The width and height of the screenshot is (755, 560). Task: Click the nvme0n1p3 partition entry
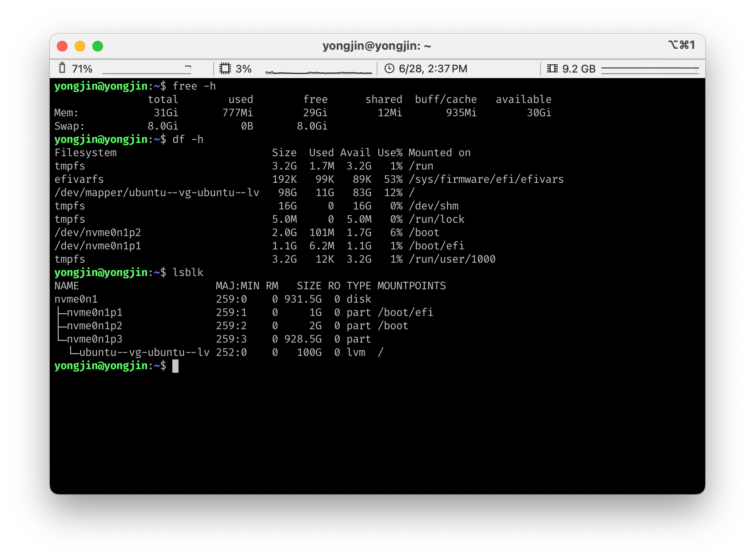tap(95, 339)
